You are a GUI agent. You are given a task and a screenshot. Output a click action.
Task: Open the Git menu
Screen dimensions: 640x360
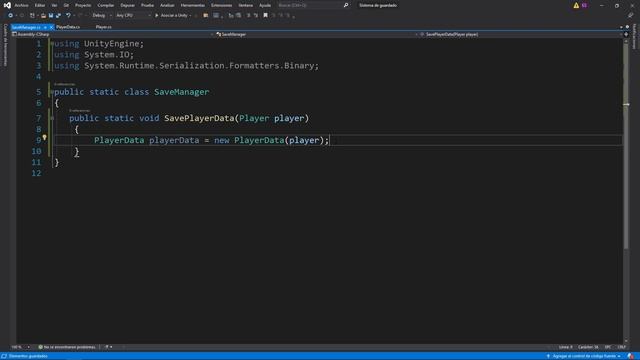[x=66, y=5]
